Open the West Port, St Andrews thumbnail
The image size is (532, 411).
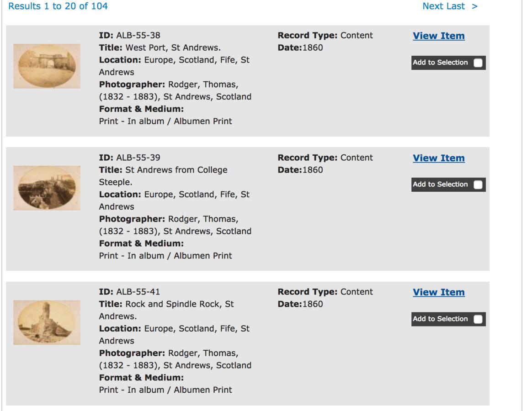47,66
